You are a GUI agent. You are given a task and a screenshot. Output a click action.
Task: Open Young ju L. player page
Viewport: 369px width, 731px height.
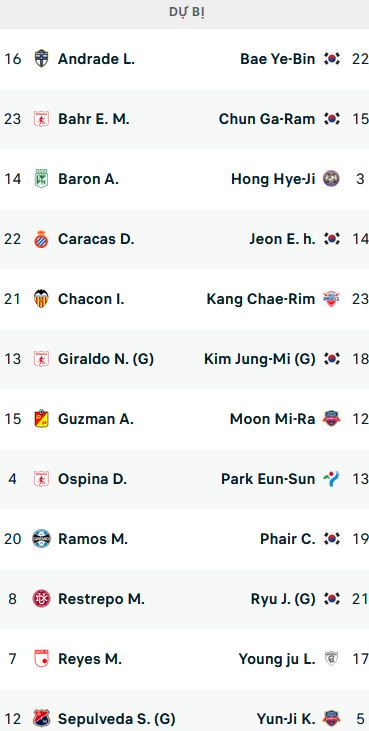pos(277,659)
